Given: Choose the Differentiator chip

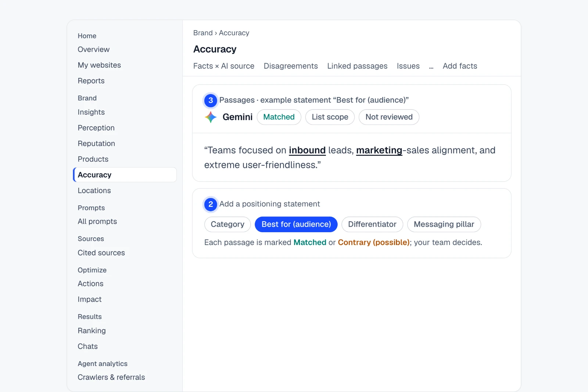Looking at the screenshot, I should (x=372, y=224).
